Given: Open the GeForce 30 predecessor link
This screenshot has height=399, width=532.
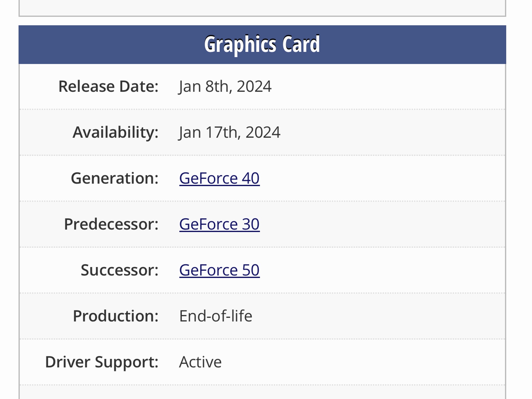Looking at the screenshot, I should [219, 224].
